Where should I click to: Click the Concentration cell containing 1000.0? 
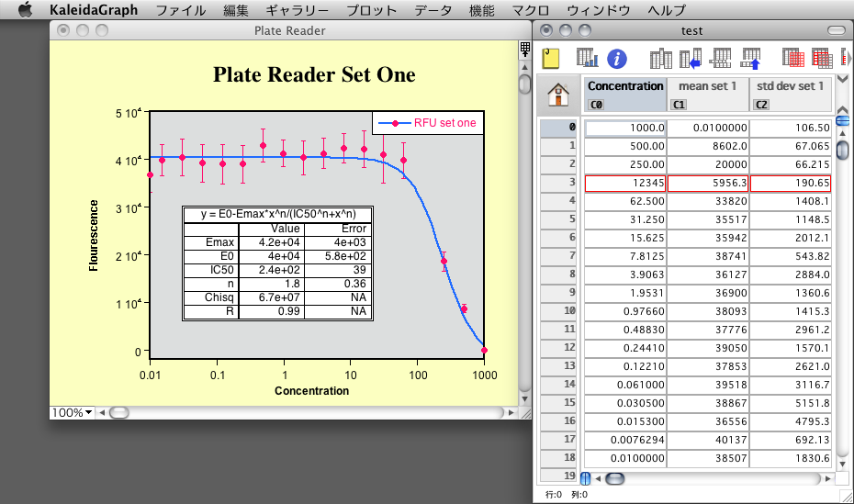coord(625,128)
